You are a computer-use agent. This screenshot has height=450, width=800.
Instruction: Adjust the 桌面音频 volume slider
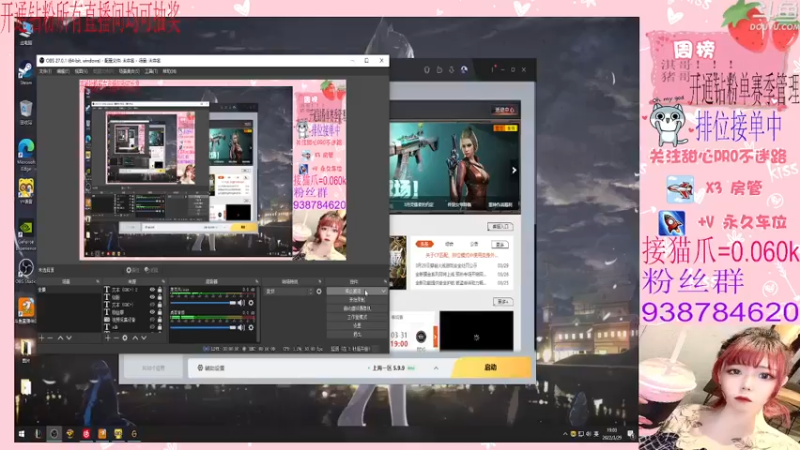pyautogui.click(x=203, y=328)
